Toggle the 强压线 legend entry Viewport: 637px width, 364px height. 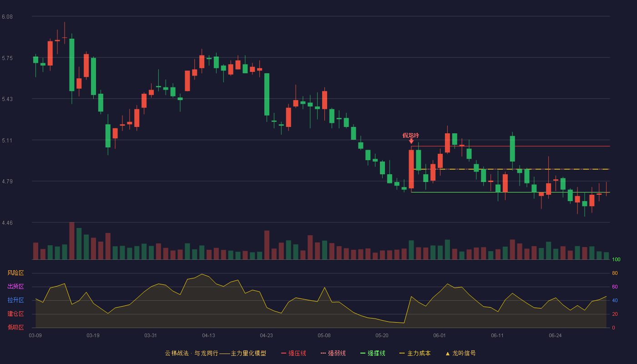pyautogui.click(x=293, y=353)
